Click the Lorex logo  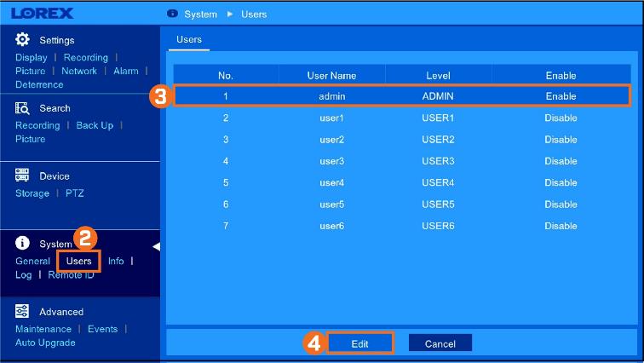pos(43,14)
